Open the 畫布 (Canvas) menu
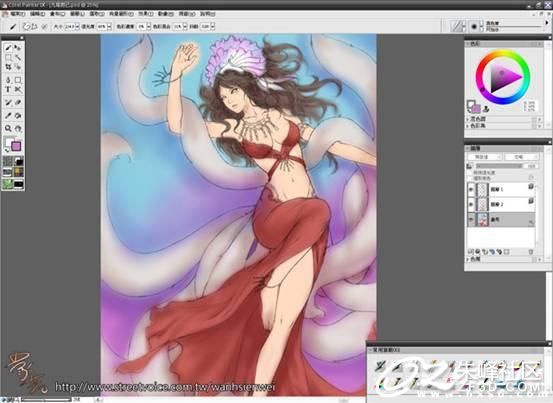This screenshot has width=553, height=403. pyautogui.click(x=57, y=14)
